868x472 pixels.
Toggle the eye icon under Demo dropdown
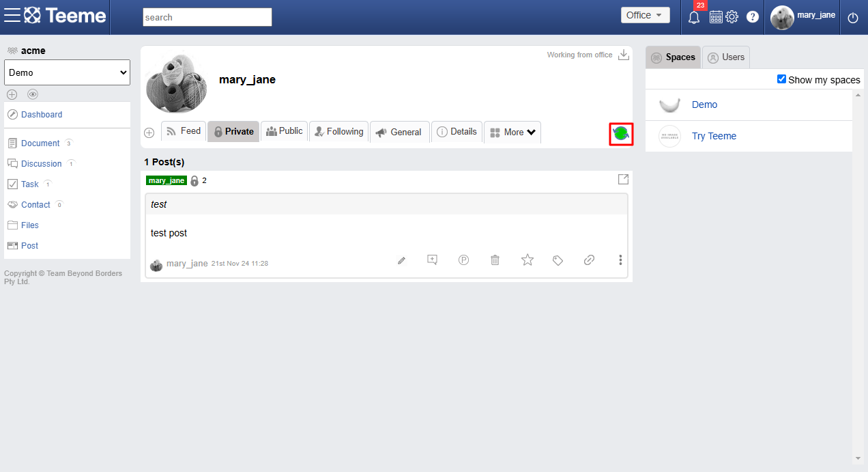click(x=33, y=94)
